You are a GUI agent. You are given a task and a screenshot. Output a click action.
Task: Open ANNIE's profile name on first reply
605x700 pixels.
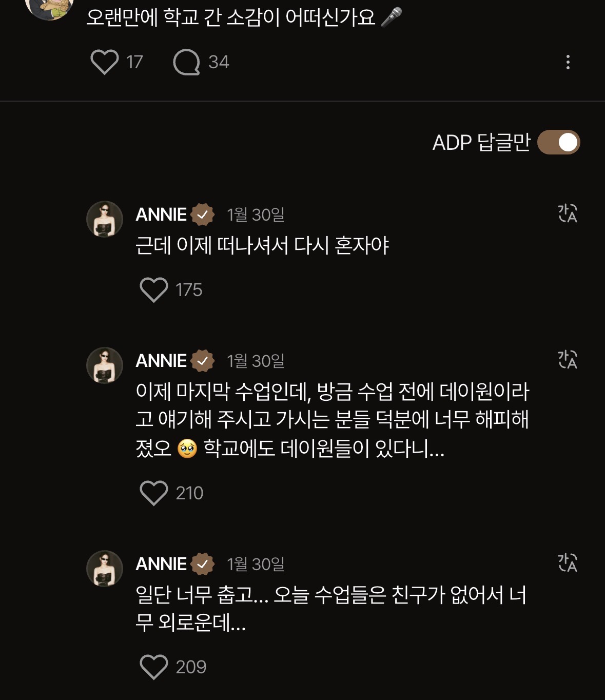pos(161,215)
